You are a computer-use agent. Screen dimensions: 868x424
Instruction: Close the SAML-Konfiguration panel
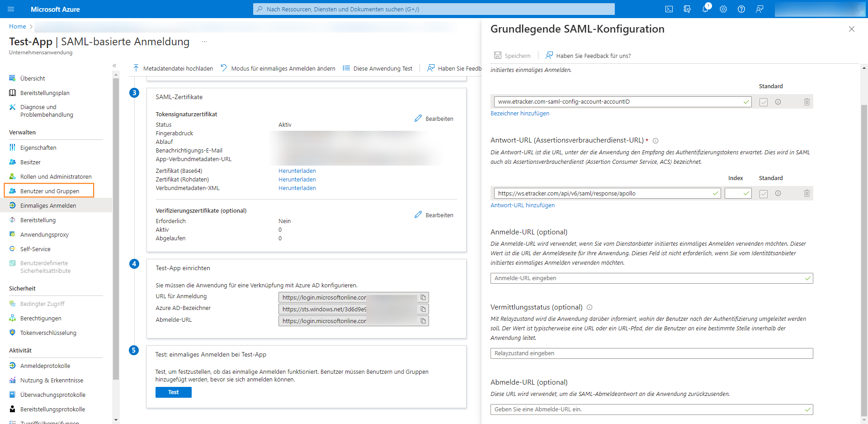tap(852, 29)
